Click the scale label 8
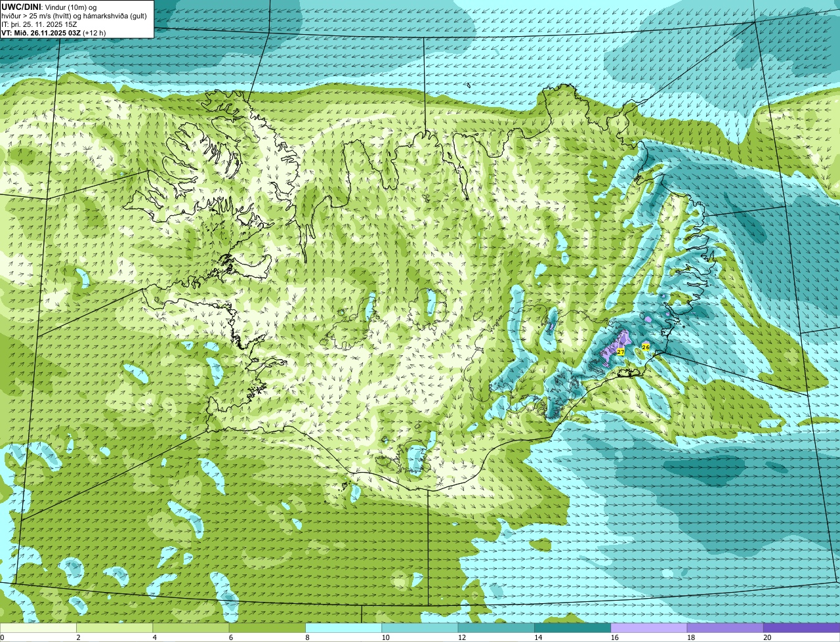Screen dimensions: 840x642 coord(307,637)
